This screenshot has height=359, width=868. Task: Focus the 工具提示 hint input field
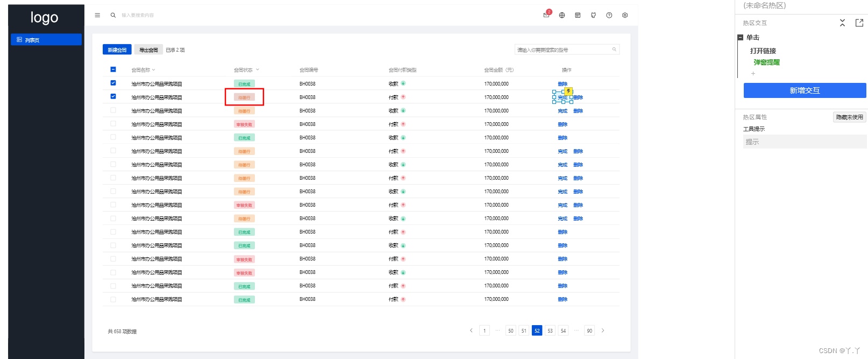(x=805, y=142)
